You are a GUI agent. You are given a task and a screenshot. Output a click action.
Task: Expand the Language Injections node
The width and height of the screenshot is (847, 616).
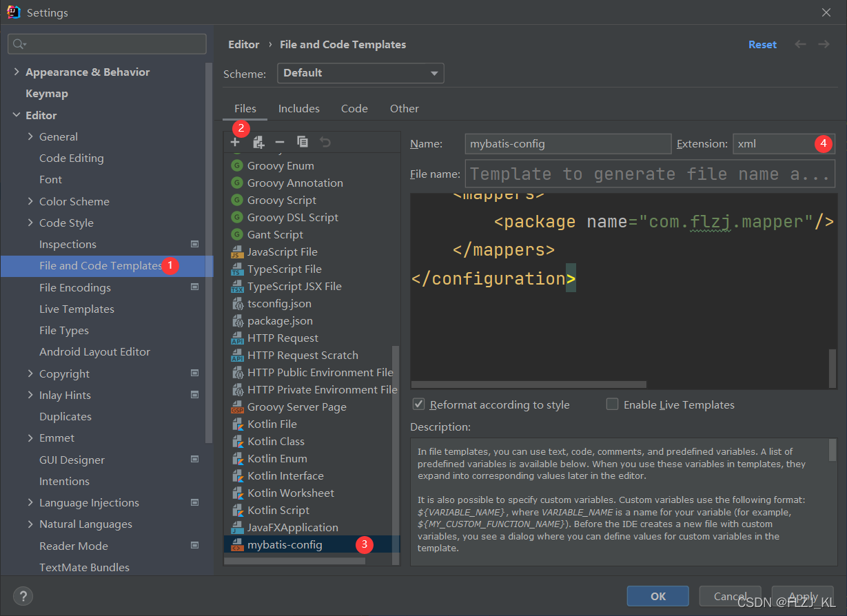(x=30, y=502)
